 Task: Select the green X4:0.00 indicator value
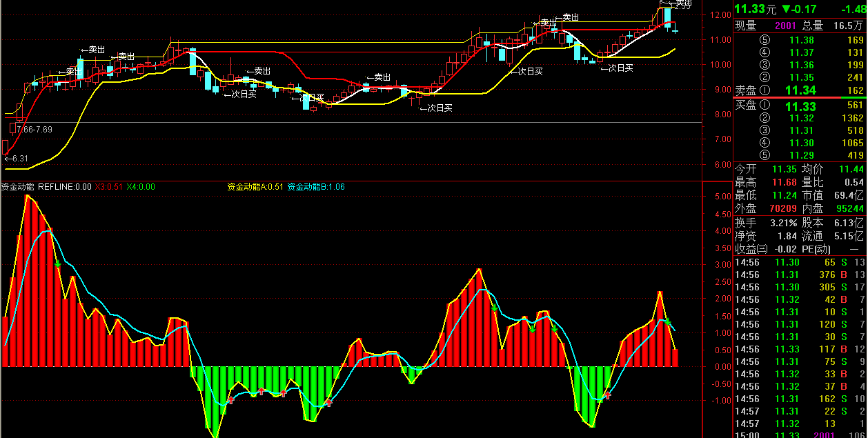[x=141, y=186]
